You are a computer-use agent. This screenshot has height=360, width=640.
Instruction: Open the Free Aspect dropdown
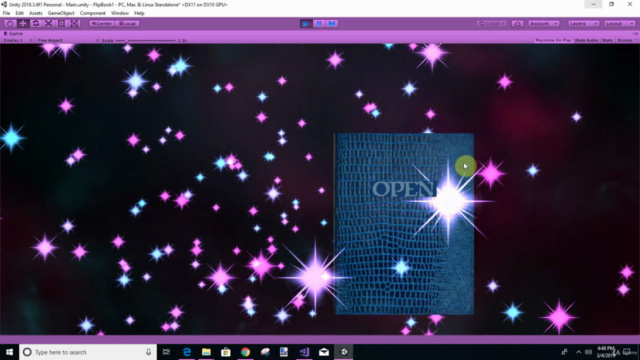tap(67, 40)
